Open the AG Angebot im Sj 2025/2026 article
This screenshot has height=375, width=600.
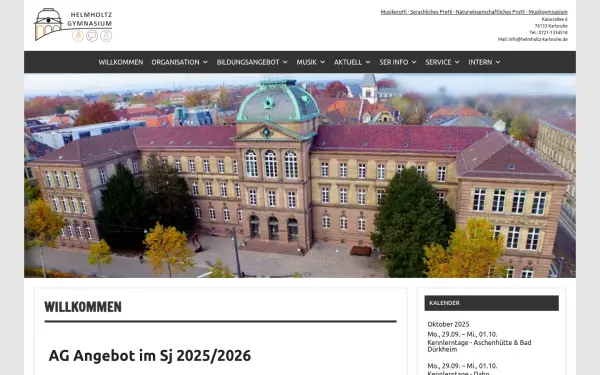(150, 355)
